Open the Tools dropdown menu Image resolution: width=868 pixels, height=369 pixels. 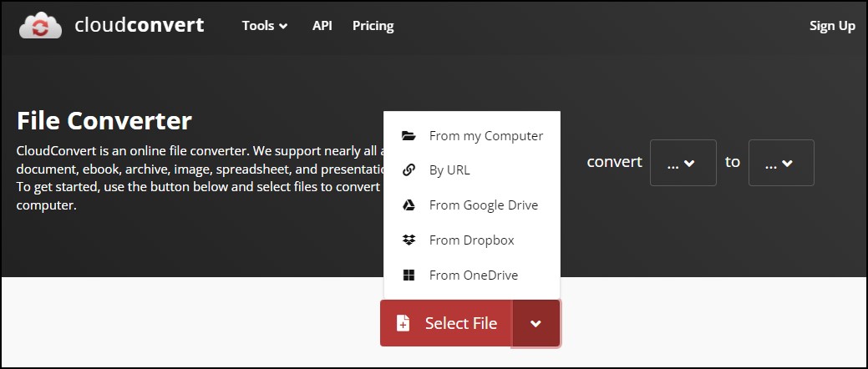265,26
